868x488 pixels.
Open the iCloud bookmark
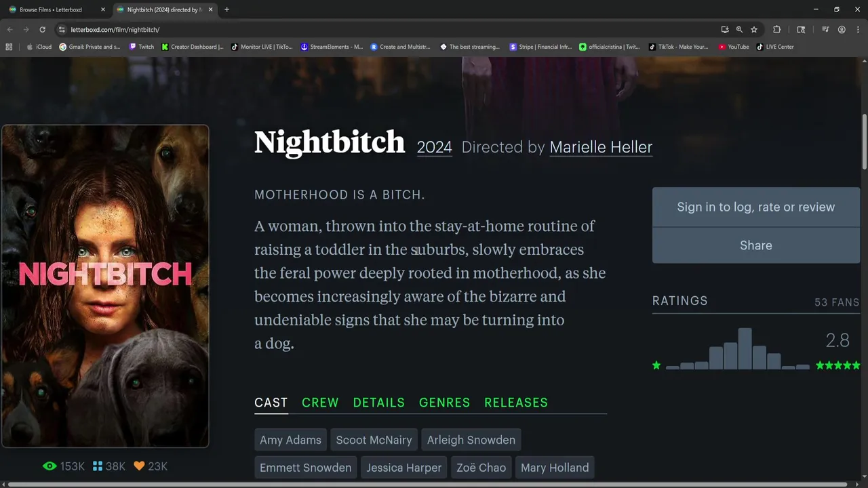pos(39,47)
